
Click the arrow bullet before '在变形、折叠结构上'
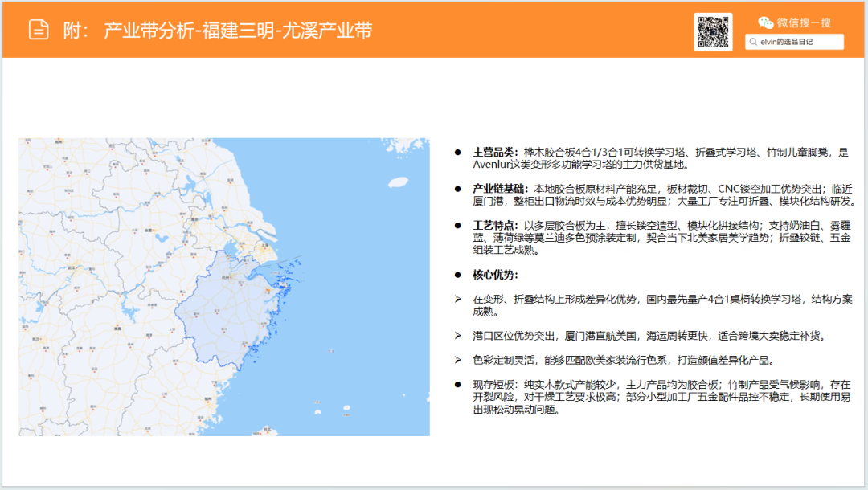pyautogui.click(x=458, y=299)
